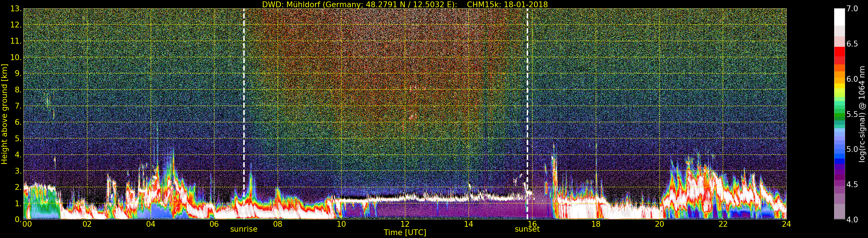Viewport: 868px width, 238px height.
Task: Click the 'Time [UTC]' axis label
Action: 405,233
